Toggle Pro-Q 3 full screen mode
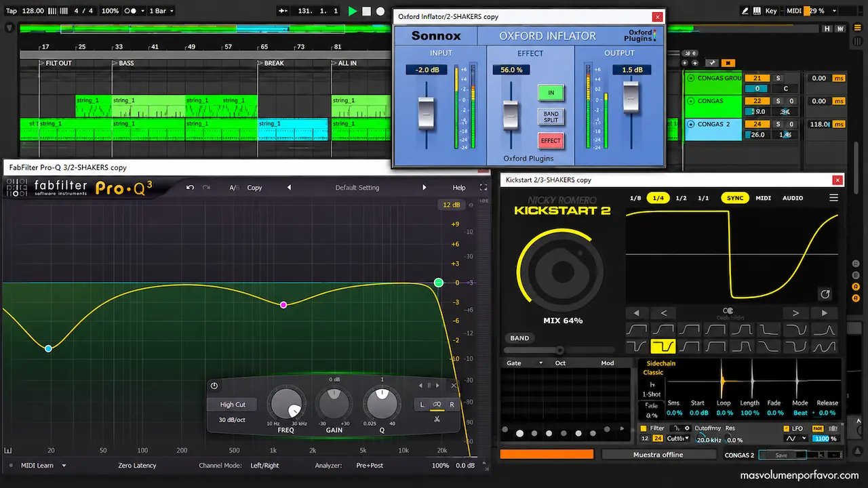This screenshot has width=868, height=488. coord(484,188)
